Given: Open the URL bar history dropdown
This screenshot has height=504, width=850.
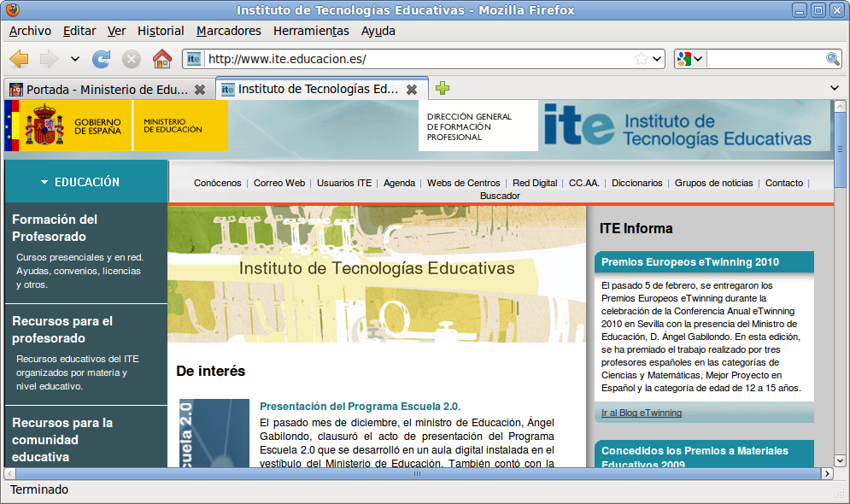Looking at the screenshot, I should coord(657,59).
